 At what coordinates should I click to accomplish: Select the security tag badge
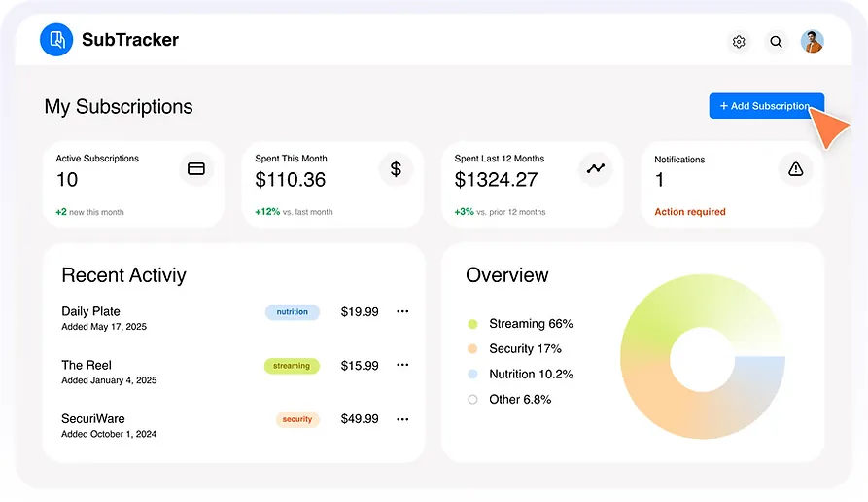coord(297,419)
